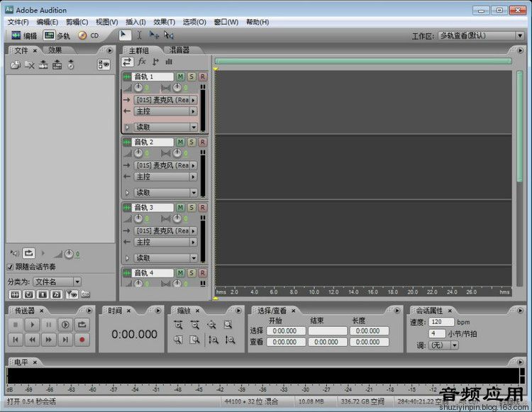Click the Play button in transport
This screenshot has height=412, width=532.
(32, 325)
